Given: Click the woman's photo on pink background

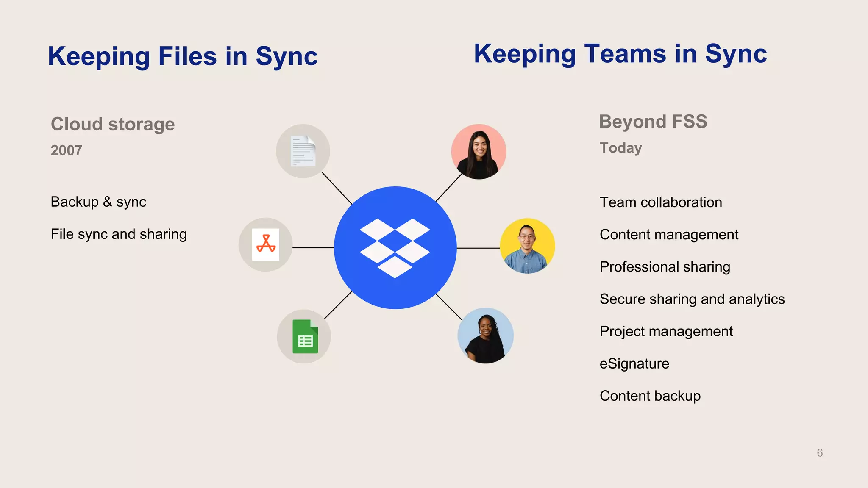Looking at the screenshot, I should tap(479, 152).
